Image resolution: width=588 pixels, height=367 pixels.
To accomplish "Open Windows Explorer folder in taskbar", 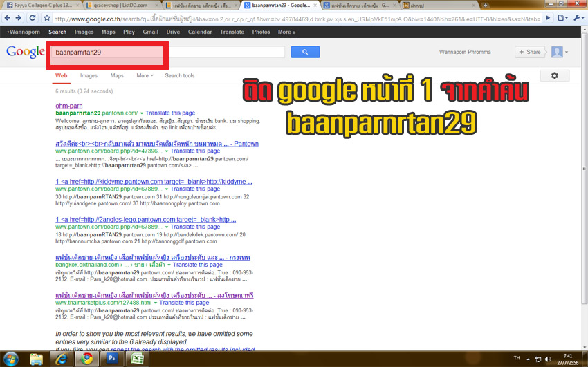I will point(37,359).
